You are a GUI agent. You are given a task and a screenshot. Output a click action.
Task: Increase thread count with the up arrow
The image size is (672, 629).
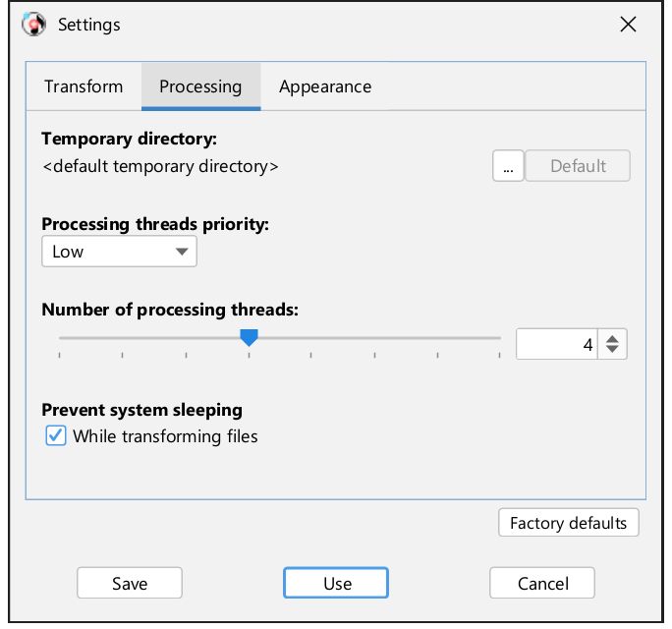[612, 338]
